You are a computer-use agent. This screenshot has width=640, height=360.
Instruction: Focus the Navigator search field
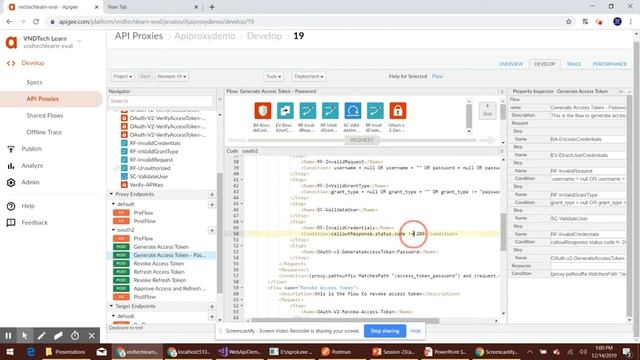(160, 101)
